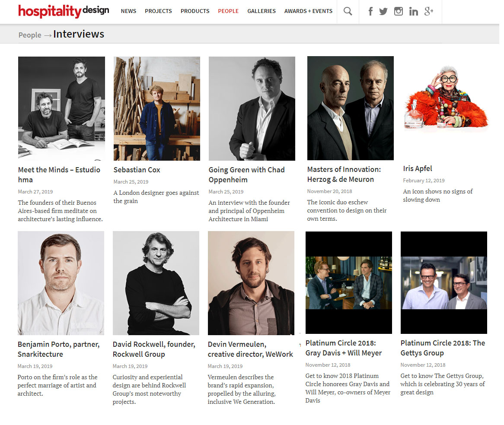Image resolution: width=504 pixels, height=425 pixels.
Task: Open the Instagram icon in header
Action: click(x=398, y=11)
